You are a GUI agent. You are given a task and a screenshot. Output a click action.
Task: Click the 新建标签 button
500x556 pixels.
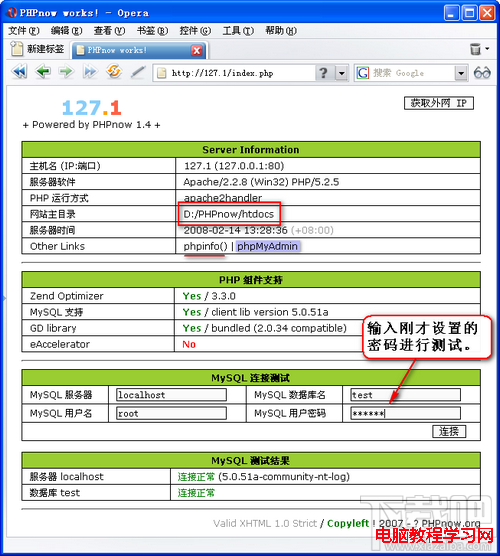(37, 49)
